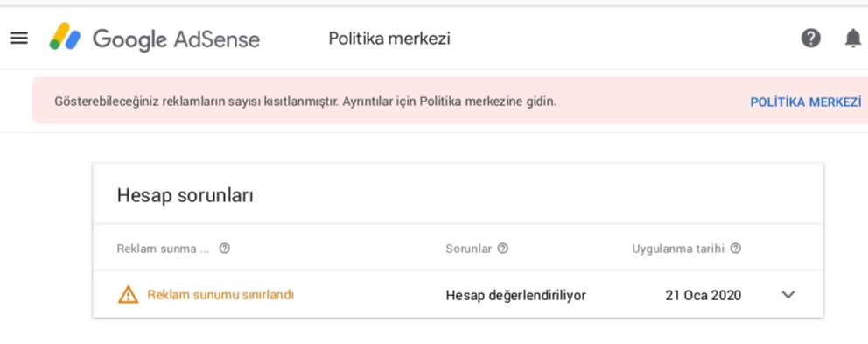Click the orange warning triangle icon
The width and height of the screenshot is (868, 344).
click(128, 295)
